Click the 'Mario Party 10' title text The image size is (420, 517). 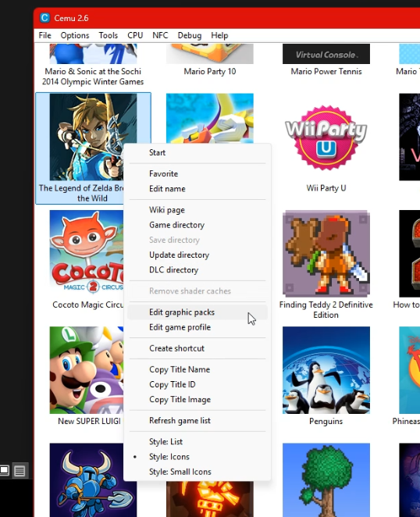tap(210, 72)
